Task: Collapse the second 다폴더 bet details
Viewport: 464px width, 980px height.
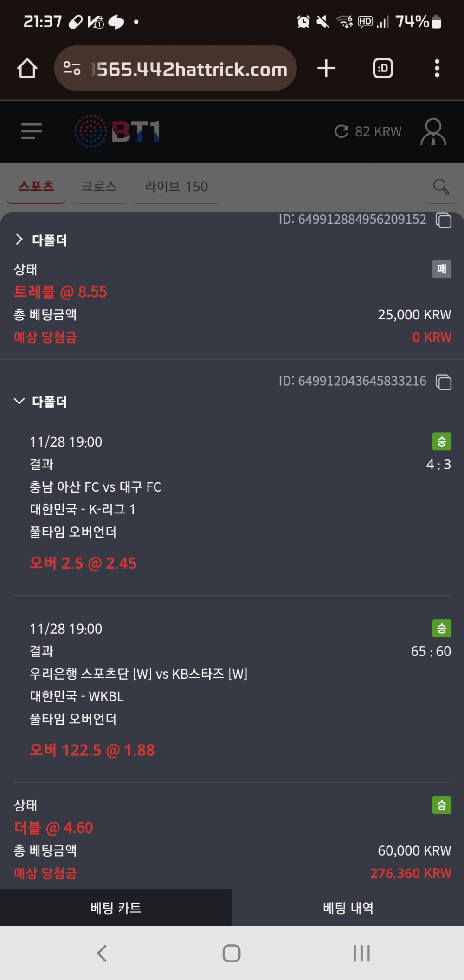Action: click(x=19, y=401)
